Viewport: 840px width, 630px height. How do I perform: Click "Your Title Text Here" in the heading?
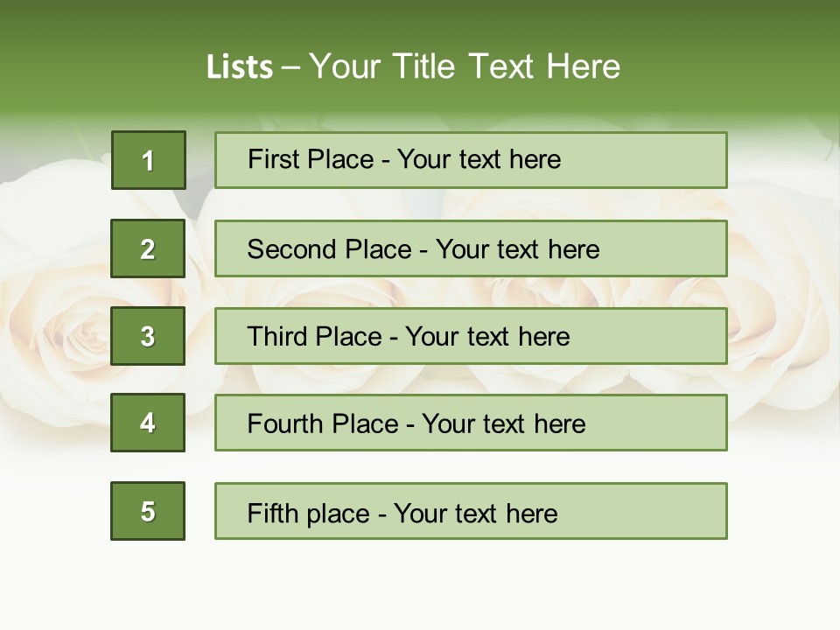point(465,66)
